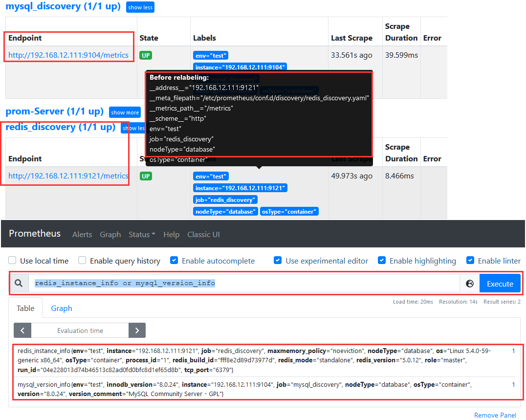
Task: Click mysql_discovery (1/1 up) heading
Action: point(63,6)
